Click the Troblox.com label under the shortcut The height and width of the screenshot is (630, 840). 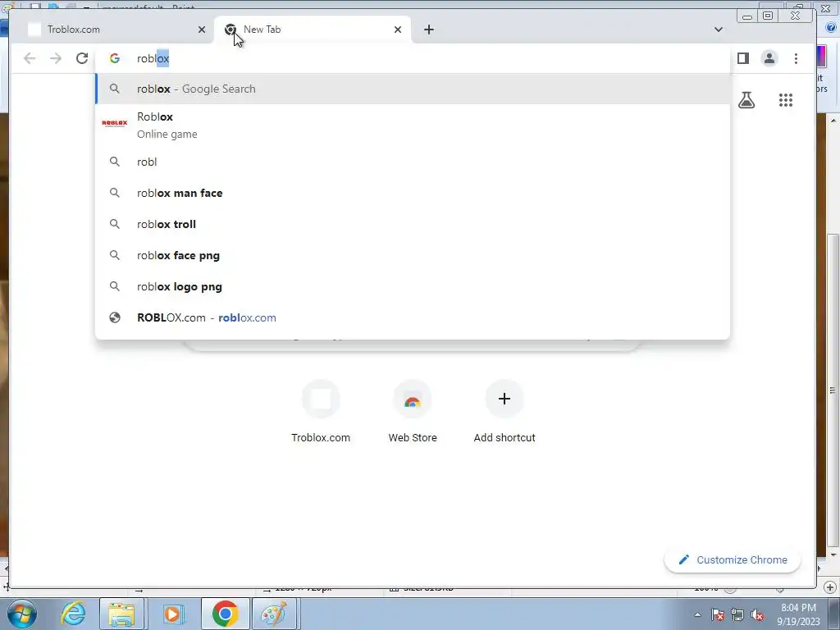(x=321, y=438)
